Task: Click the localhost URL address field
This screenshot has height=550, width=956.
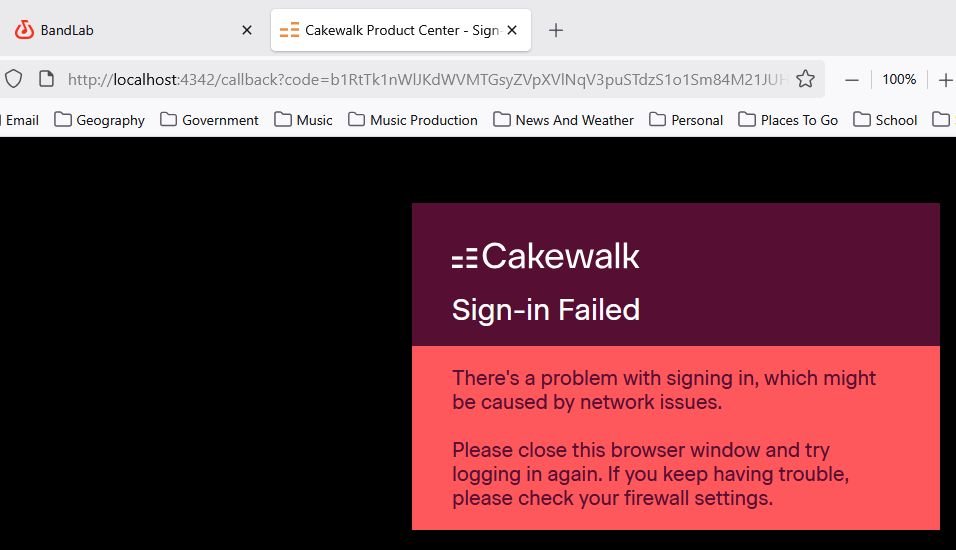Action: [427, 79]
